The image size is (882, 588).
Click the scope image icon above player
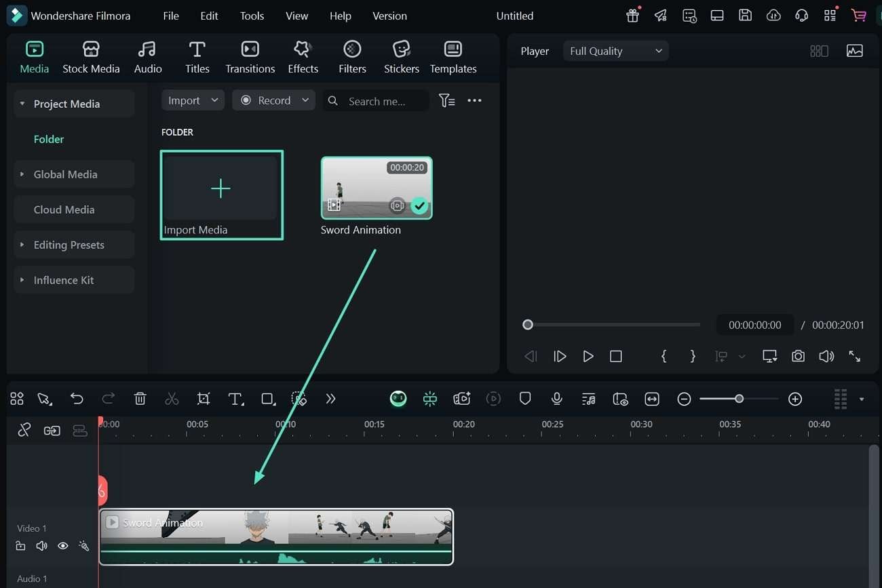point(855,51)
